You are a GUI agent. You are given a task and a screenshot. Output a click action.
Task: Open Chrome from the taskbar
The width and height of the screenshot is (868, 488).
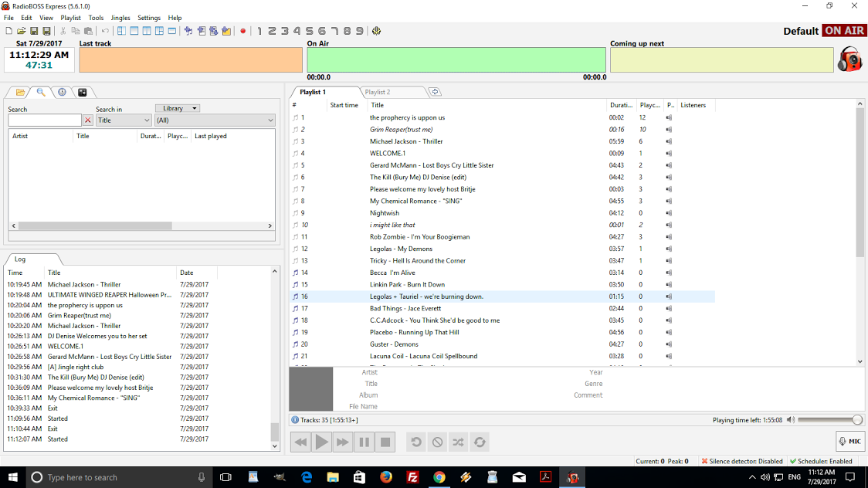(x=439, y=477)
